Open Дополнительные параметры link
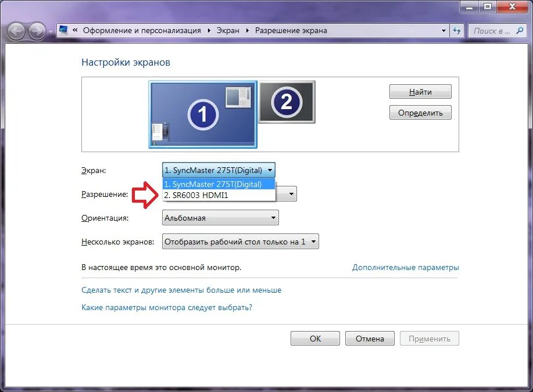Screen dimensions: 533x392 tap(406, 267)
